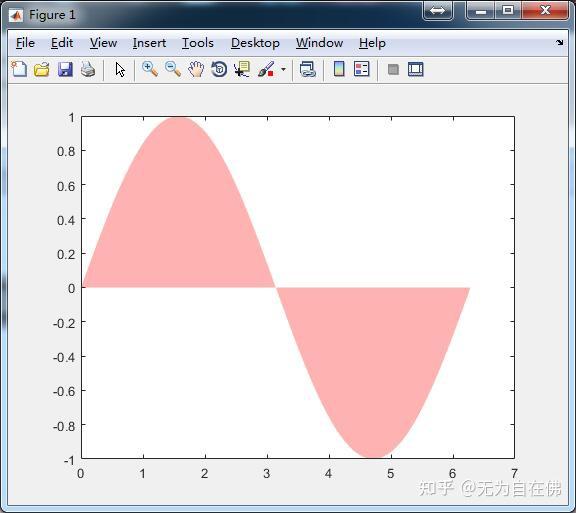
Task: Click x-axis tick label 7
Action: coord(514,473)
